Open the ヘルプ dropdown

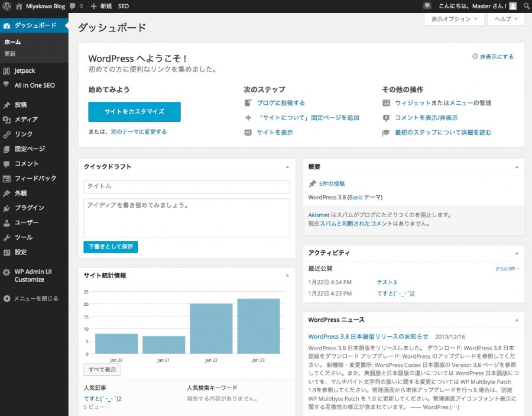point(506,19)
